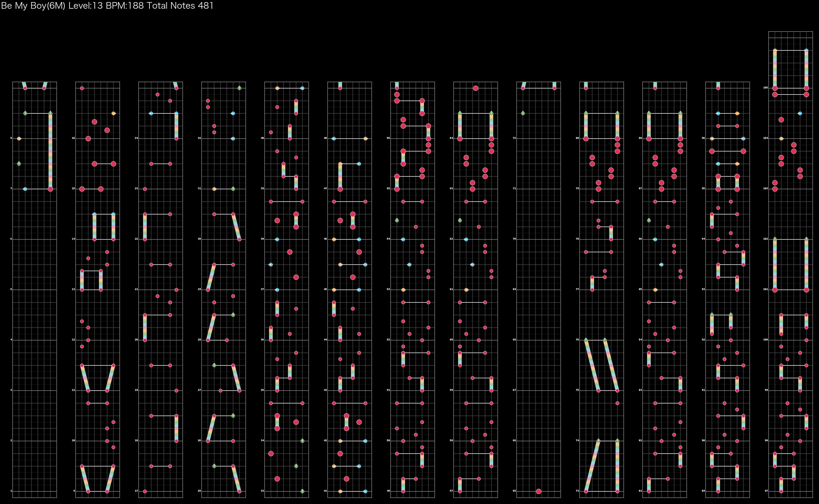The width and height of the screenshot is (819, 504).
Task: Click the orange right-arrow note above measure 16
Action: click(x=113, y=113)
